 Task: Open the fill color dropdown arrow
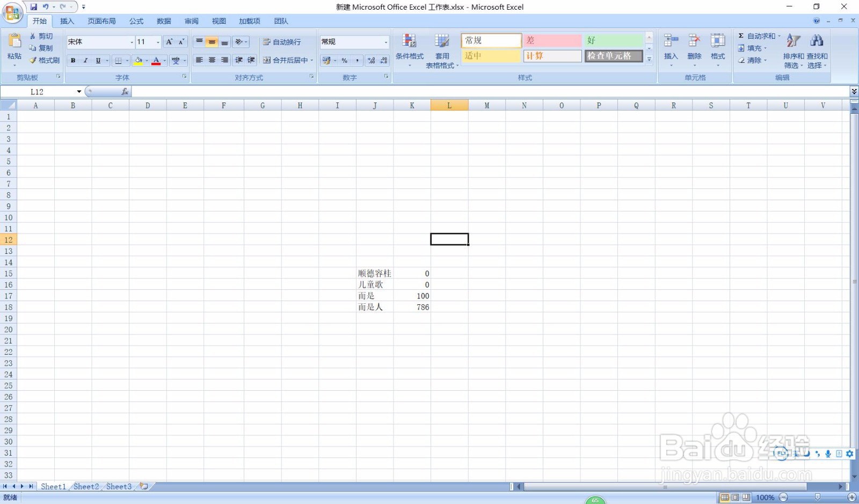coord(147,61)
